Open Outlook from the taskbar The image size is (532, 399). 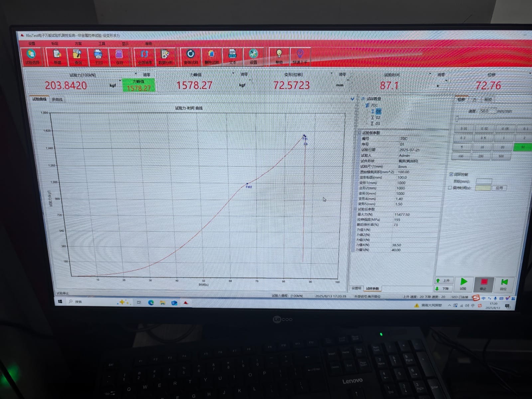(x=174, y=303)
